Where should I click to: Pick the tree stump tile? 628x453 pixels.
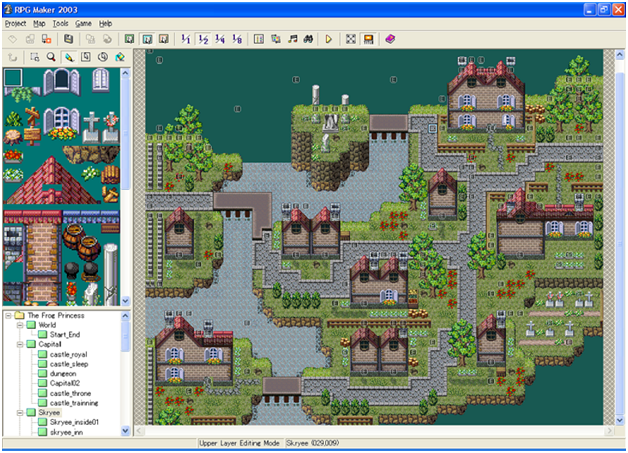pyautogui.click(x=13, y=137)
